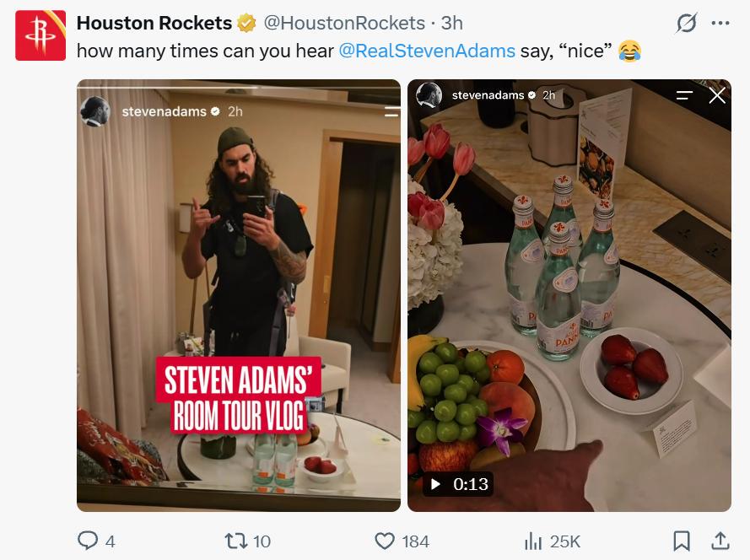Viewport: 750px width, 560px height.
Task: Bookmark this post
Action: point(682,541)
